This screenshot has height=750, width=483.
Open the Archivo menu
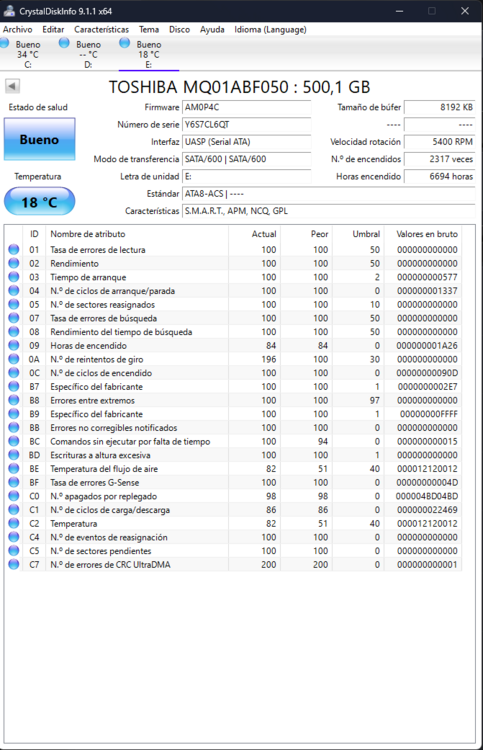point(18,29)
